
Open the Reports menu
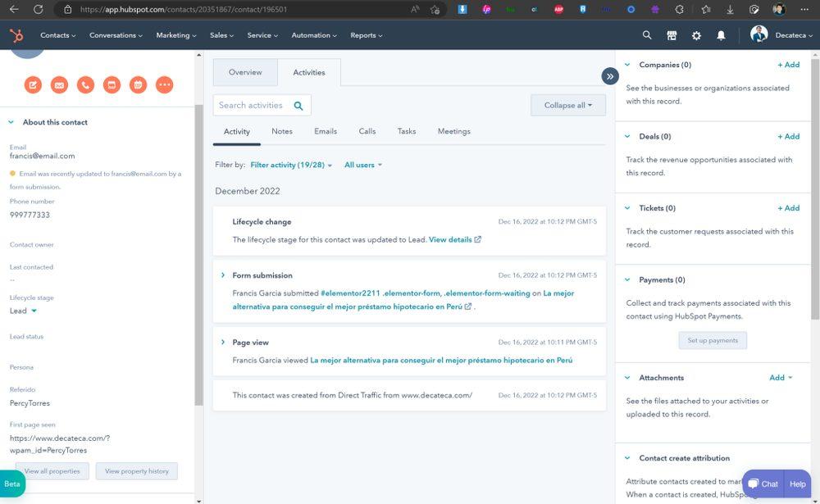[366, 35]
